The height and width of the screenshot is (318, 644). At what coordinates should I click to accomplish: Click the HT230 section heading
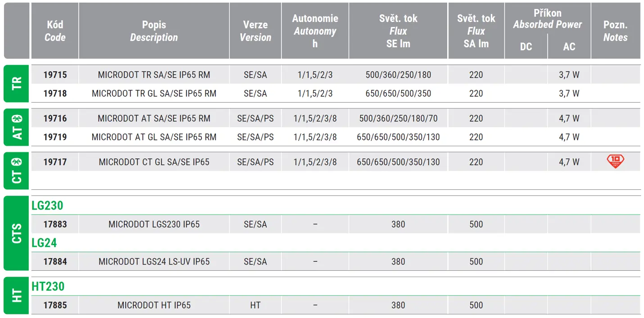pyautogui.click(x=48, y=286)
